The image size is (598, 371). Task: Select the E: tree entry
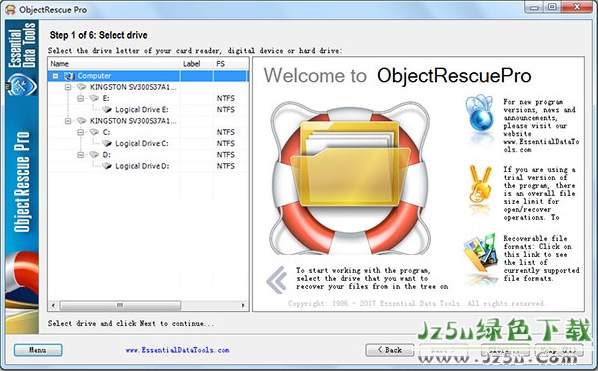pos(106,98)
